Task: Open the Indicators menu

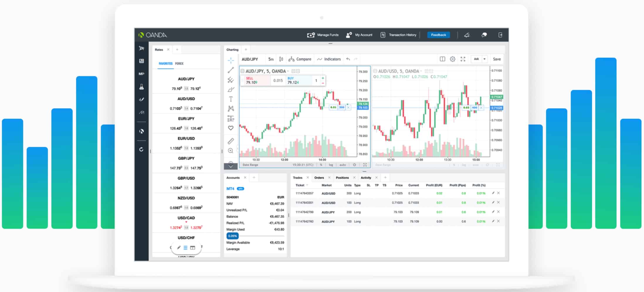Action: pyautogui.click(x=329, y=59)
